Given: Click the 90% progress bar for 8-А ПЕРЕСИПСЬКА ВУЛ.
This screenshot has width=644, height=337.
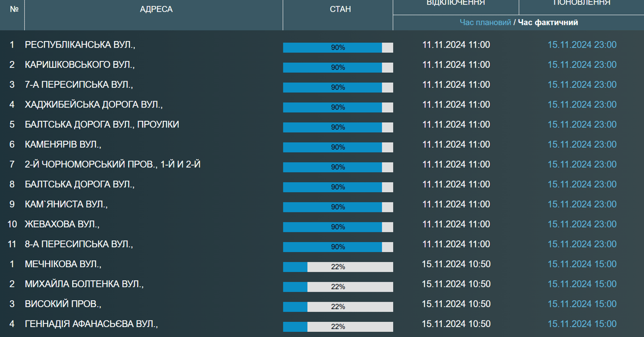Looking at the screenshot, I should 338,247.
